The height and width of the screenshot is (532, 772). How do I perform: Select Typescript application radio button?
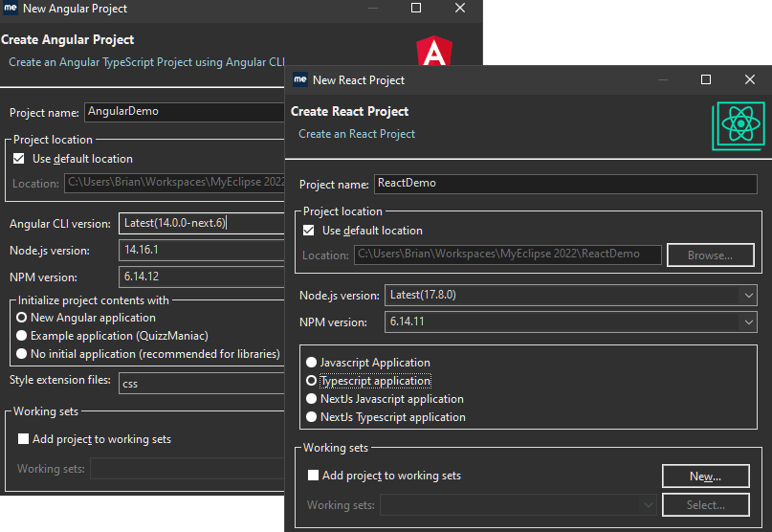(311, 381)
